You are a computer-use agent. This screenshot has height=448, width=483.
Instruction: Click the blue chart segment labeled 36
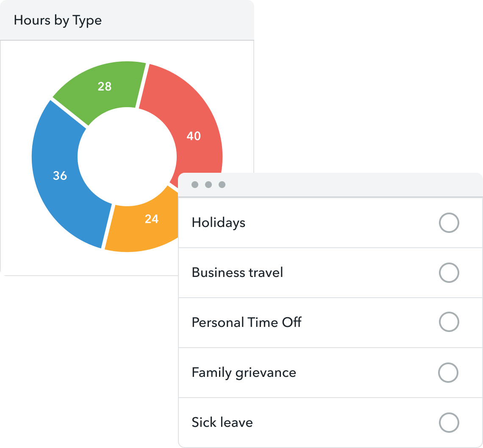[x=60, y=175]
